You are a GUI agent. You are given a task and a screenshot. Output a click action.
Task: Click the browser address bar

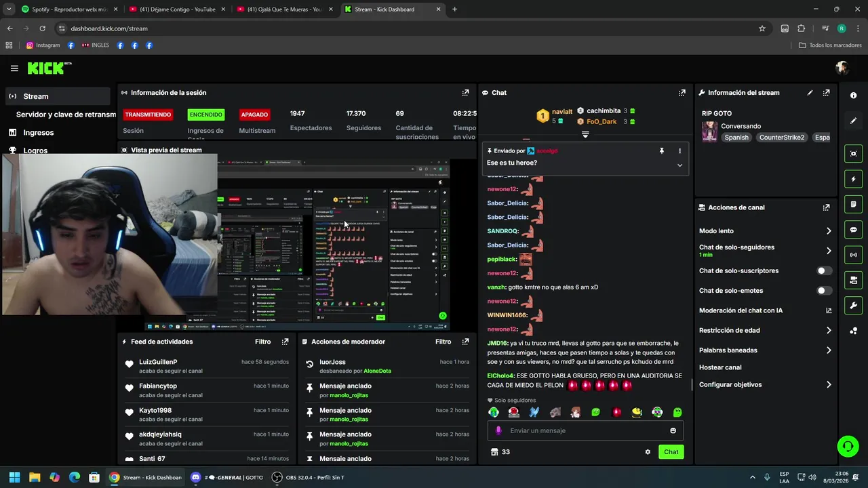pos(407,28)
